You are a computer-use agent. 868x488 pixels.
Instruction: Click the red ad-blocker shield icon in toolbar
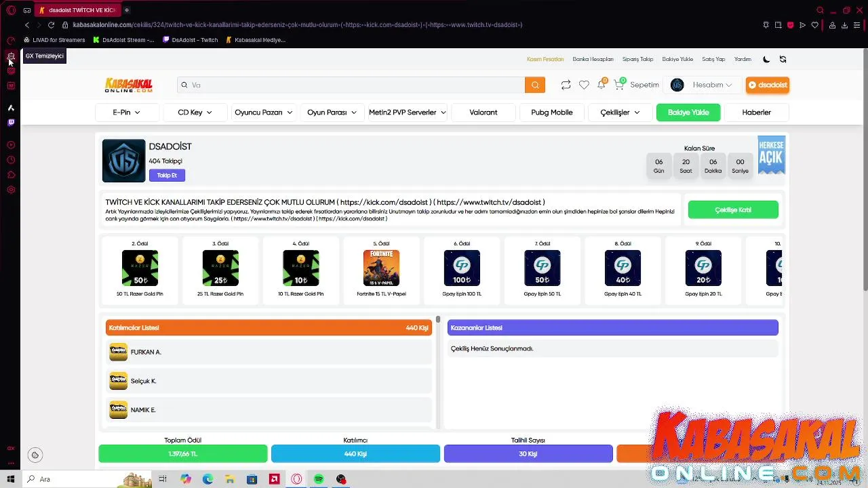coord(790,25)
